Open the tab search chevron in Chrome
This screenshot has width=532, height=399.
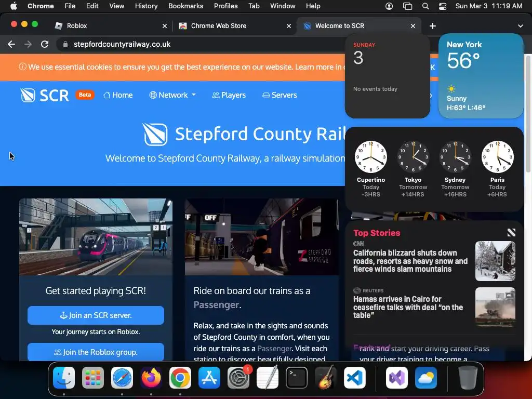pyautogui.click(x=520, y=26)
